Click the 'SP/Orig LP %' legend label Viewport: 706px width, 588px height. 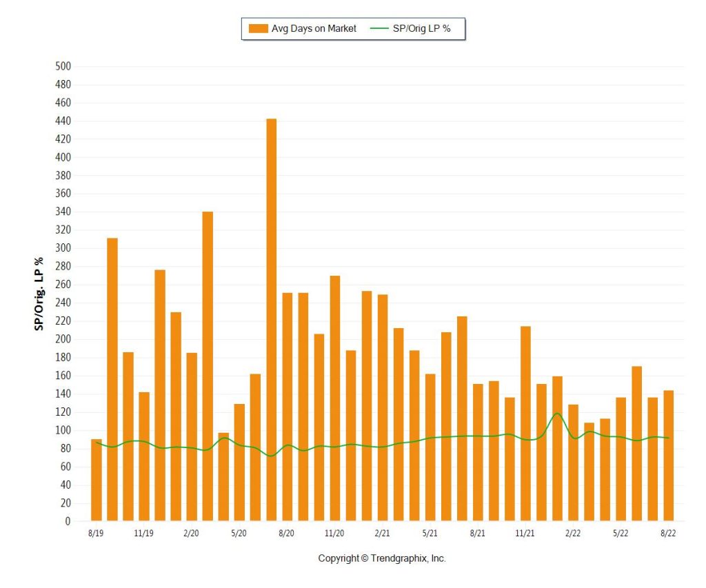click(x=421, y=29)
